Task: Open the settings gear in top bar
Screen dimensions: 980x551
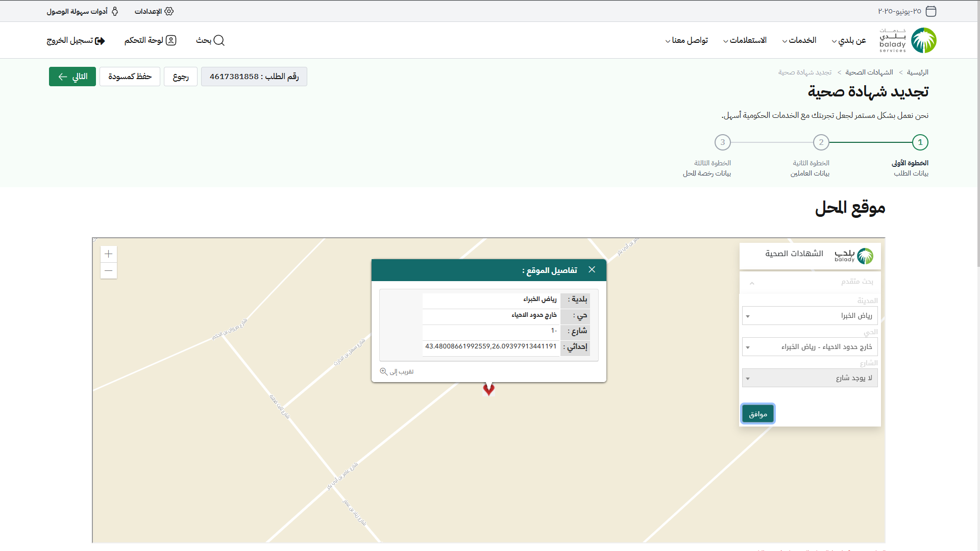Action: point(169,11)
